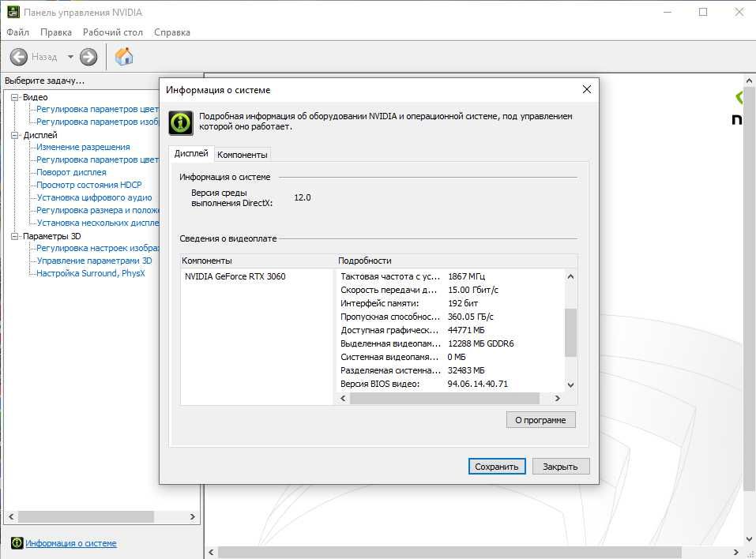
Task: Collapse the Видео tree node
Action: point(14,97)
